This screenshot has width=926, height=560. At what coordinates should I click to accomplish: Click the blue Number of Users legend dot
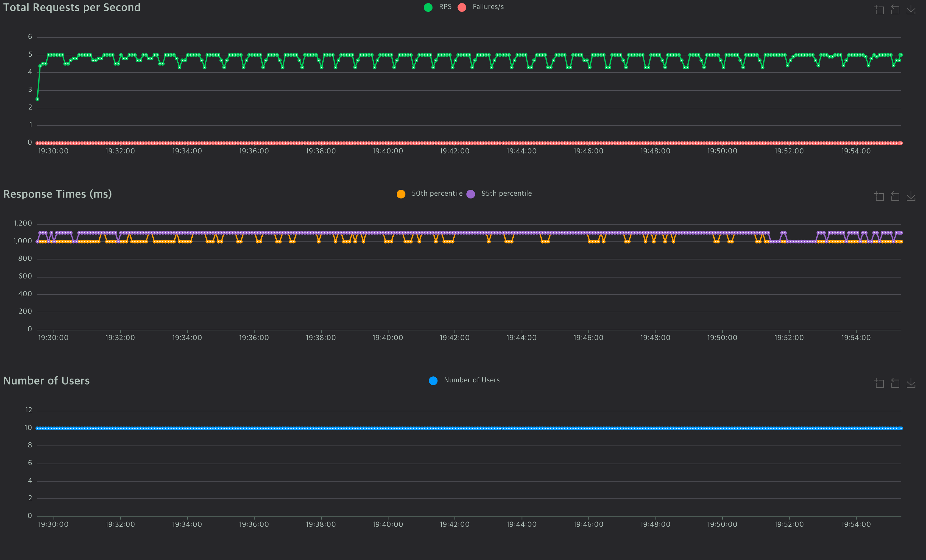tap(433, 381)
